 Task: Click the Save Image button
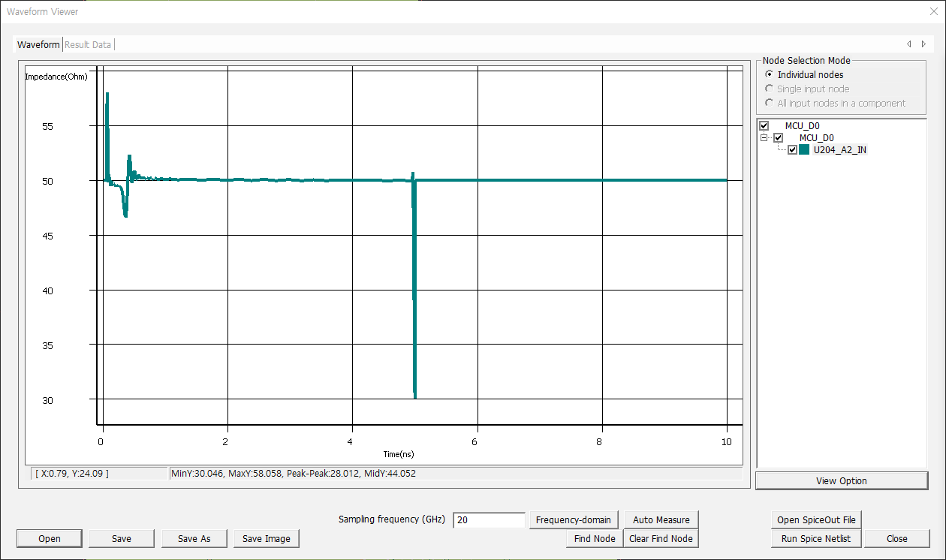pos(267,539)
